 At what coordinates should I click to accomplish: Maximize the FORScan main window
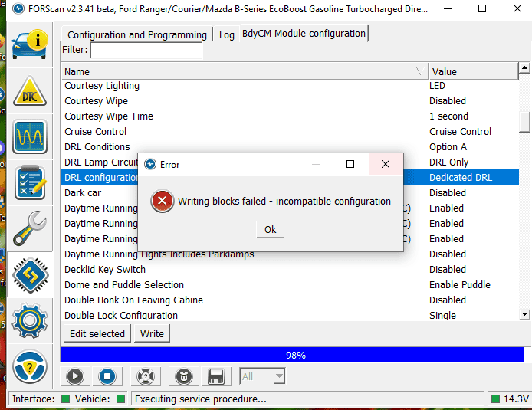(x=481, y=8)
